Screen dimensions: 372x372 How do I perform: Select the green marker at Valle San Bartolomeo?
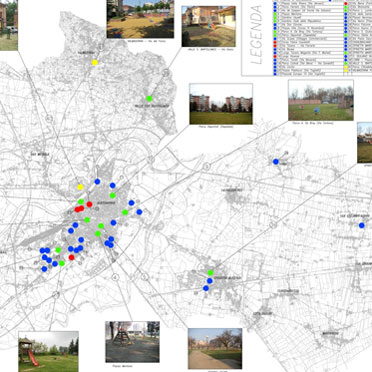(149, 98)
